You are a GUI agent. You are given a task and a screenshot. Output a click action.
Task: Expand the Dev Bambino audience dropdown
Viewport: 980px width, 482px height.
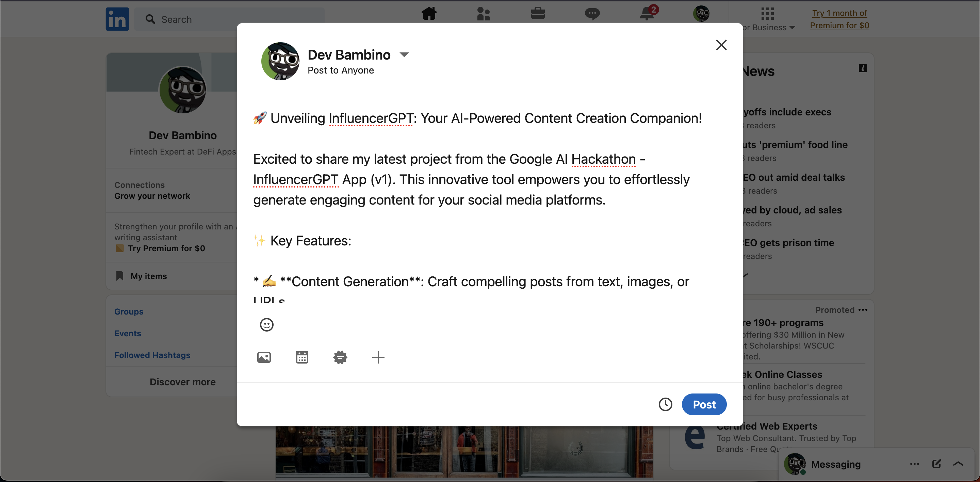[404, 55]
